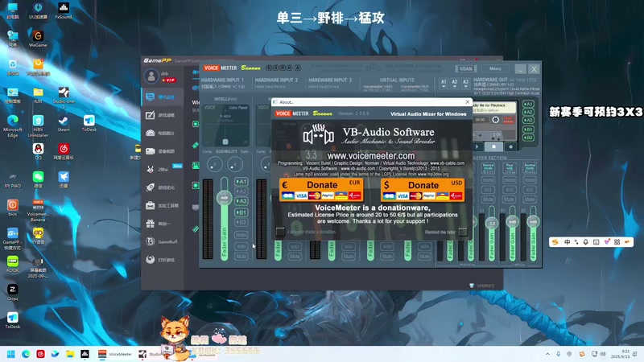Select the Voicemeeter Banana desktop shortcut

pos(38,211)
